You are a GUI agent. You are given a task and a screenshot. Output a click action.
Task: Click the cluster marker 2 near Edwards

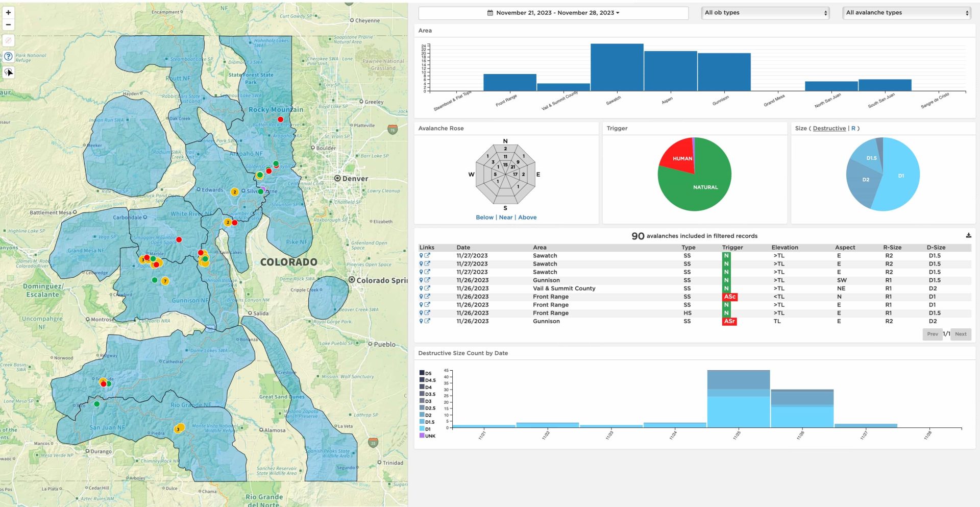coord(234,192)
